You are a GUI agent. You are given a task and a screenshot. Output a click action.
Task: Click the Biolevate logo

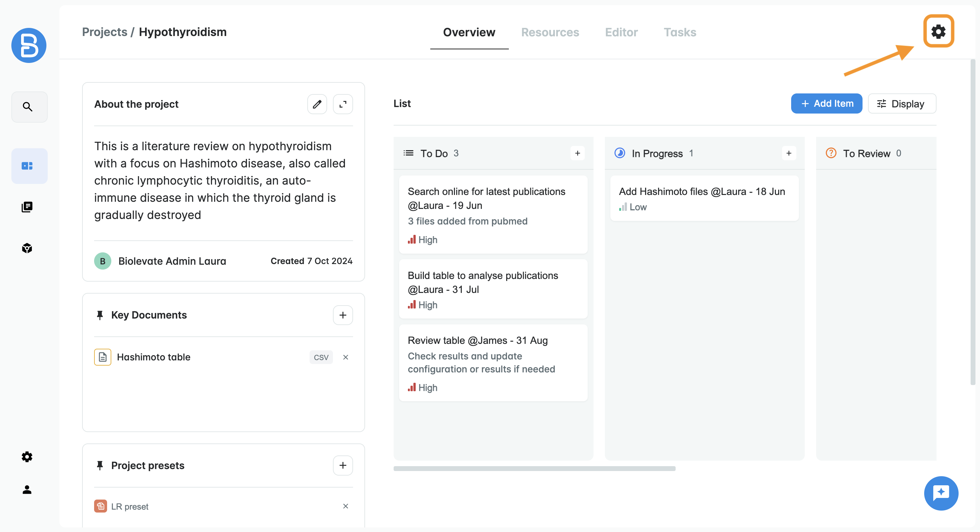(x=29, y=45)
